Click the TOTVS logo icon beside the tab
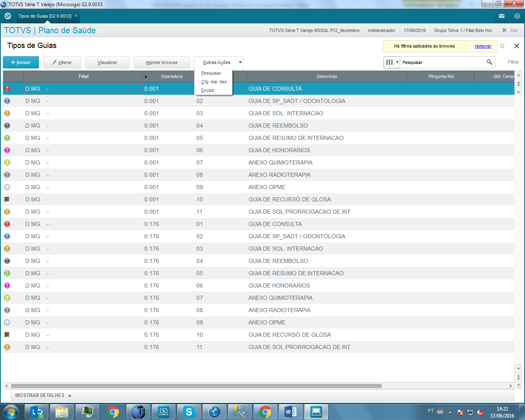Image resolution: width=525 pixels, height=420 pixels. click(8, 16)
